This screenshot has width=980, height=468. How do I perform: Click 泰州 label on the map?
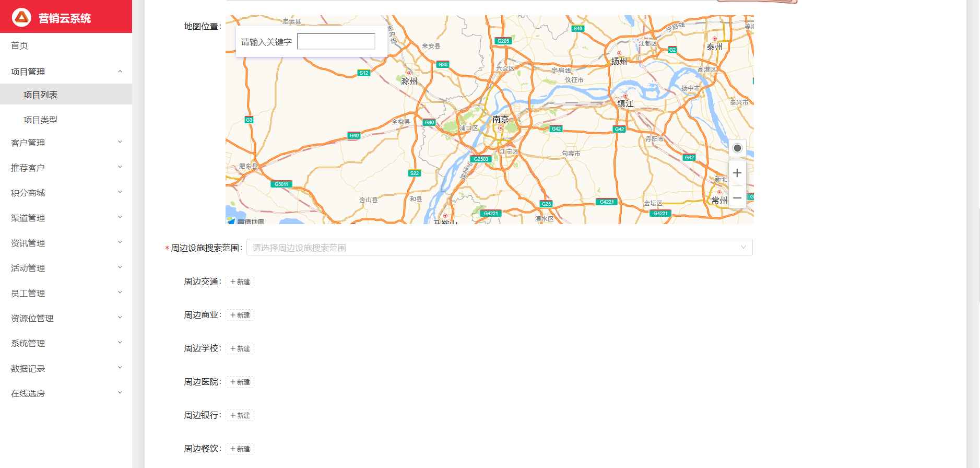[714, 46]
